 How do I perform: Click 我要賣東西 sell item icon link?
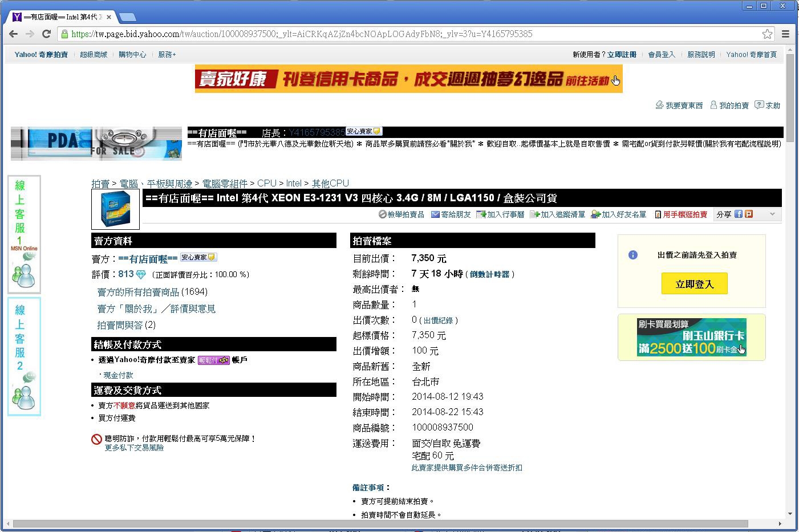tap(679, 105)
